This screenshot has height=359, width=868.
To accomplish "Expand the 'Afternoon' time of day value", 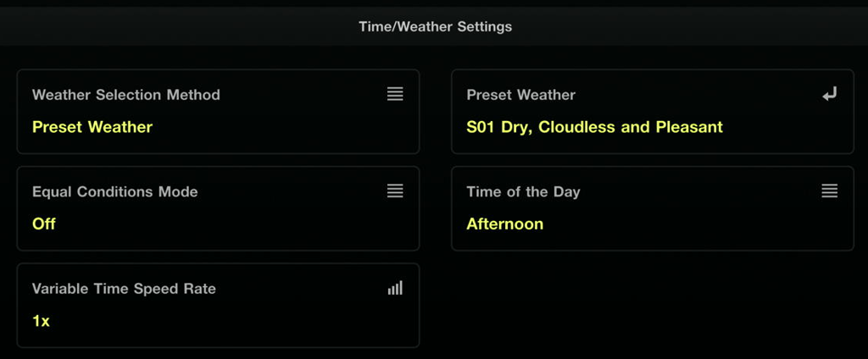I will 504,224.
